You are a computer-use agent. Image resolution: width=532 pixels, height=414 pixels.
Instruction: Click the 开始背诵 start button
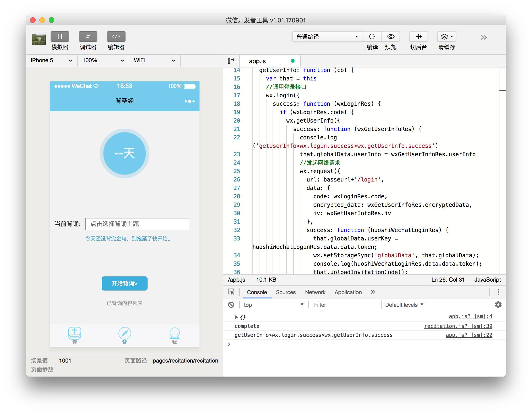(124, 283)
